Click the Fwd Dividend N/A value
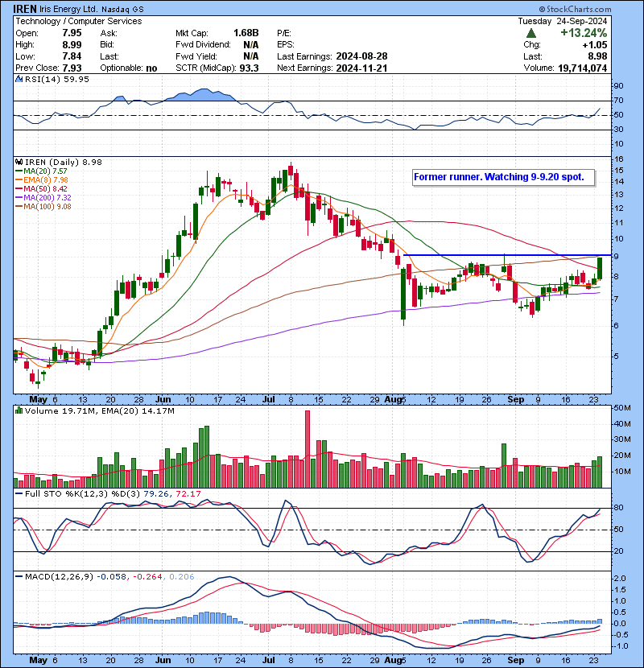Image resolution: width=644 pixels, height=668 pixels. tap(251, 44)
